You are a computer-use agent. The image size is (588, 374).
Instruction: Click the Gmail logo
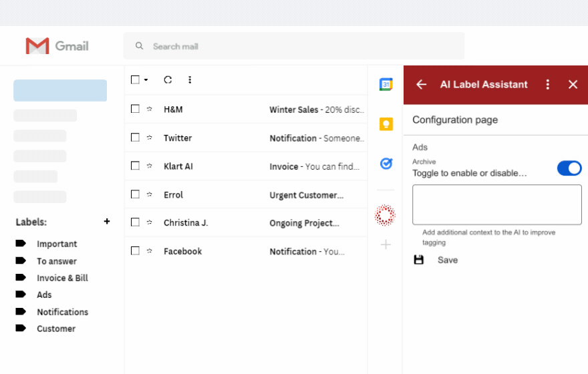pyautogui.click(x=57, y=45)
